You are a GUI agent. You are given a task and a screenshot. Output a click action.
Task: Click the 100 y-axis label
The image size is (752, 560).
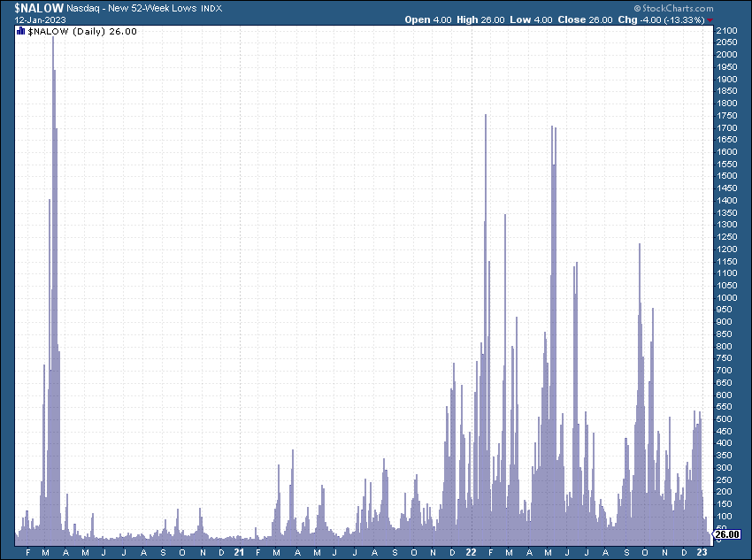pyautogui.click(x=725, y=517)
